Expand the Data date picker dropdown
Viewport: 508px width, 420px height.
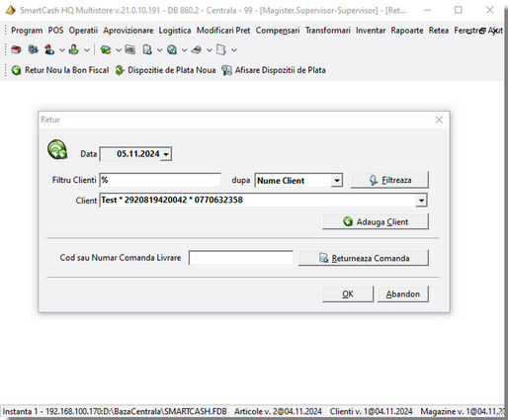pos(166,154)
